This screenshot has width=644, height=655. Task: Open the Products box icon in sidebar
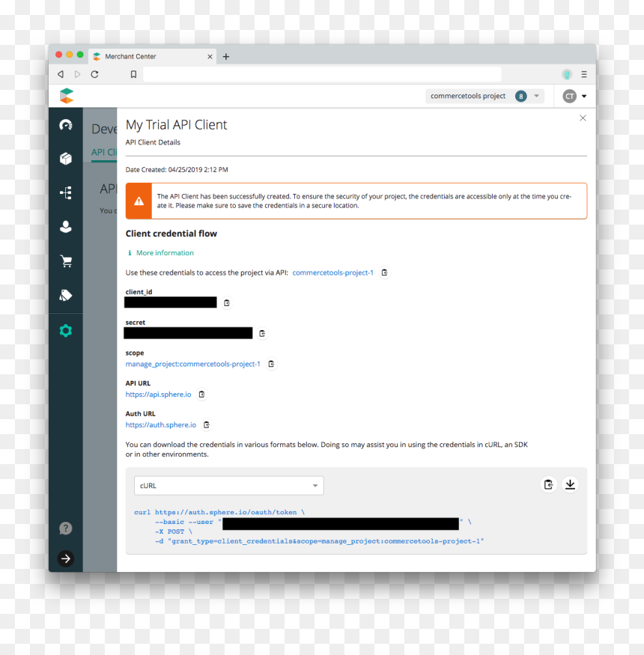point(66,159)
